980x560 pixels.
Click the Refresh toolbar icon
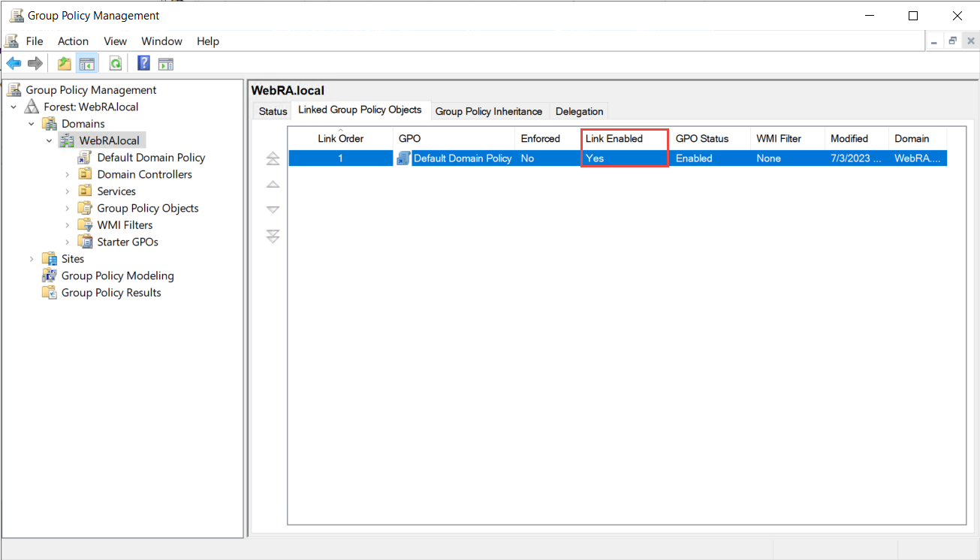pyautogui.click(x=116, y=64)
